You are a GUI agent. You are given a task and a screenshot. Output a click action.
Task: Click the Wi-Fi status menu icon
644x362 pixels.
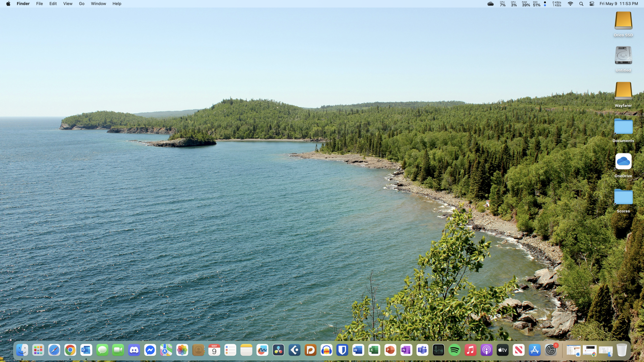570,4
